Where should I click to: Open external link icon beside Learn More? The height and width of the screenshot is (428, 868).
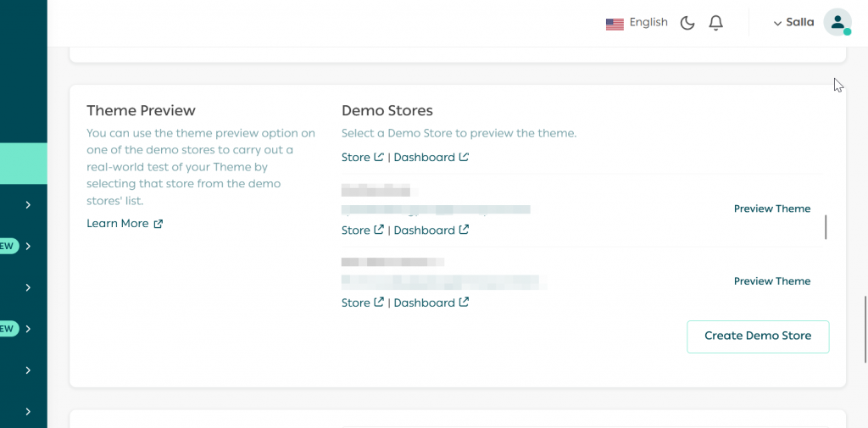pyautogui.click(x=158, y=224)
